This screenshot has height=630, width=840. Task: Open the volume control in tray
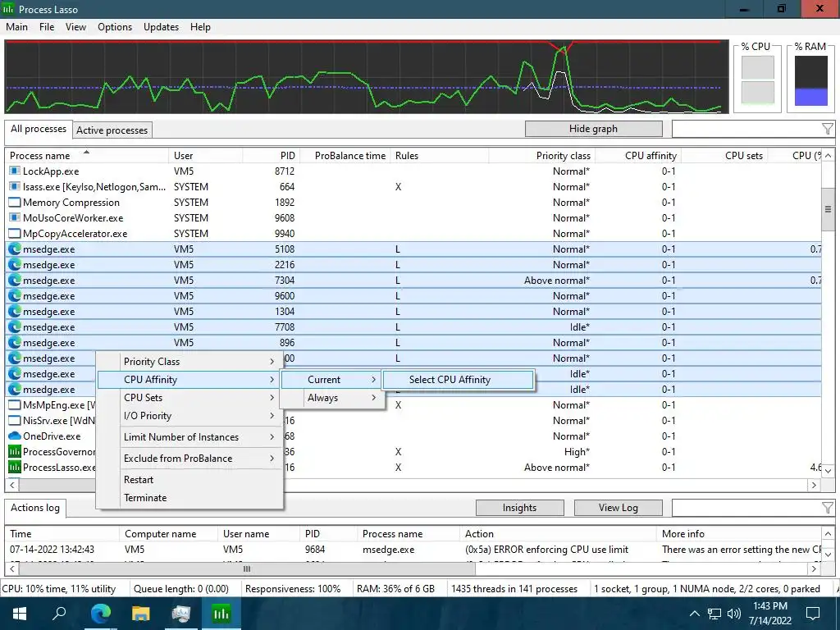click(734, 614)
